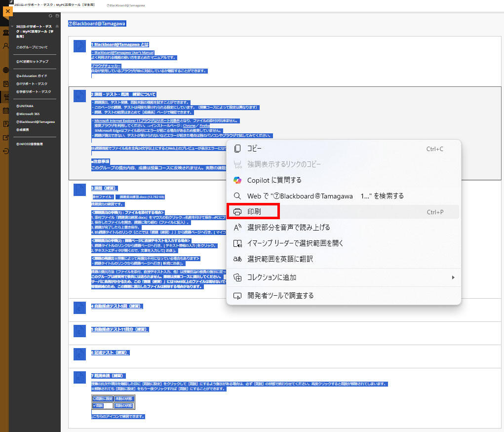504x432 pixels.
Task: Click the developer tools inspect icon
Action: pos(237,296)
